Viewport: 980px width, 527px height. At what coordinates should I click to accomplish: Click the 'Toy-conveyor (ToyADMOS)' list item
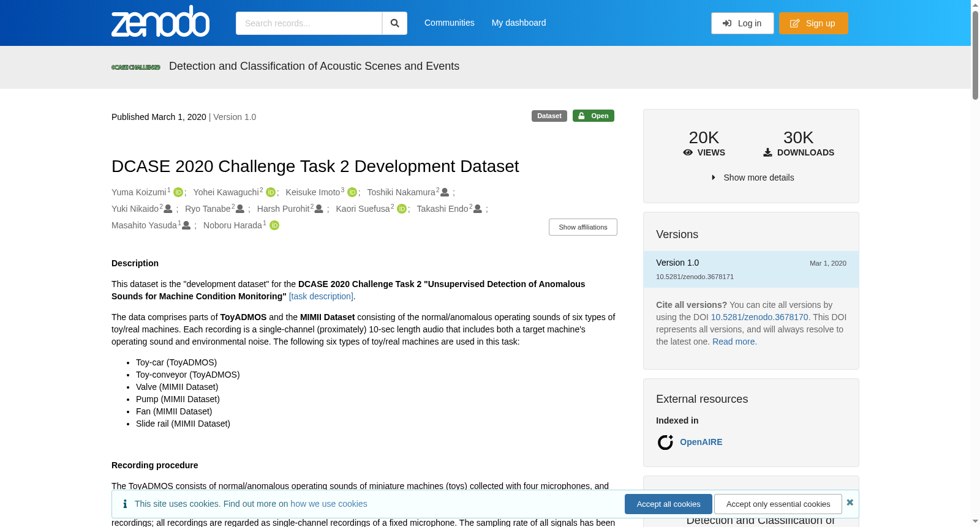coord(188,375)
